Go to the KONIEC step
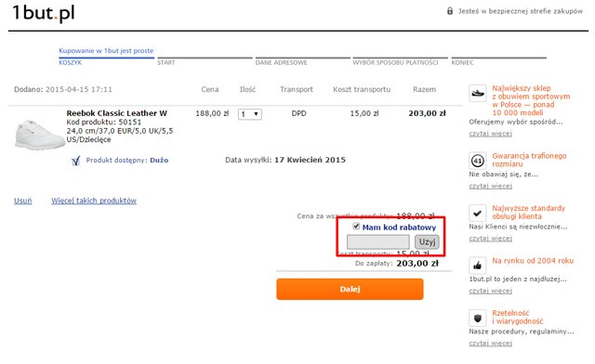 (x=462, y=62)
